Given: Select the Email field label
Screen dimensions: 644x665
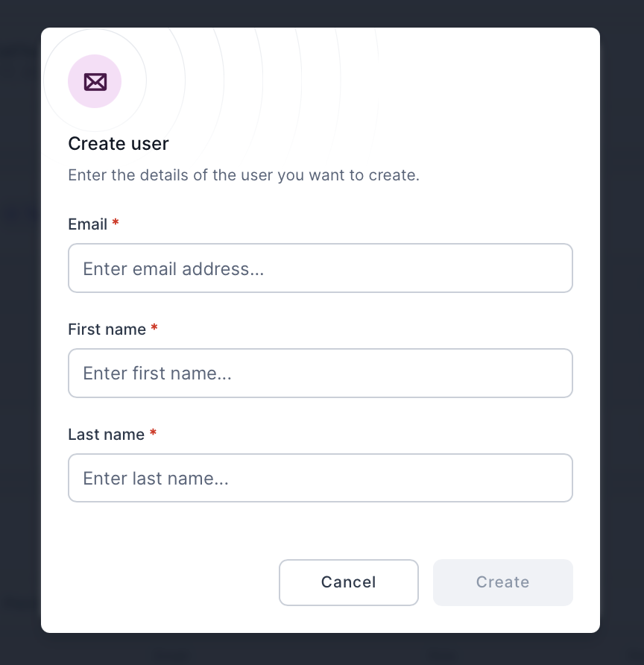Looking at the screenshot, I should pyautogui.click(x=88, y=224).
